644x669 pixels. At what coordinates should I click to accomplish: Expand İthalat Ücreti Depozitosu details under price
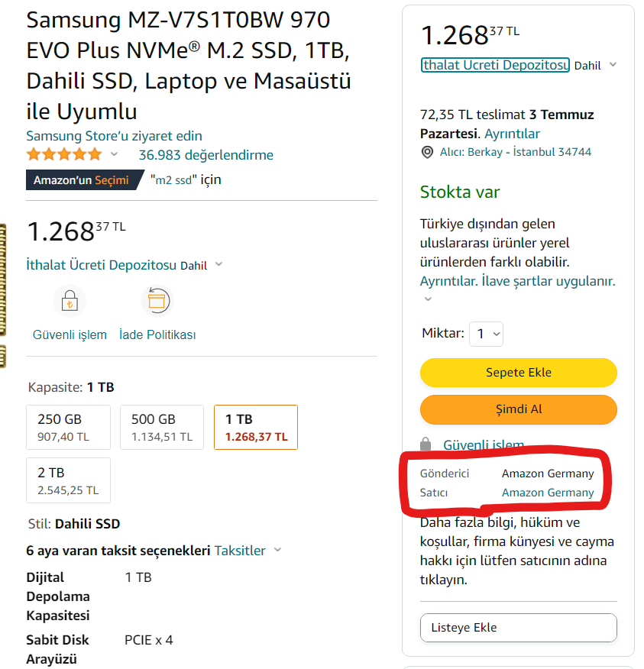(218, 265)
